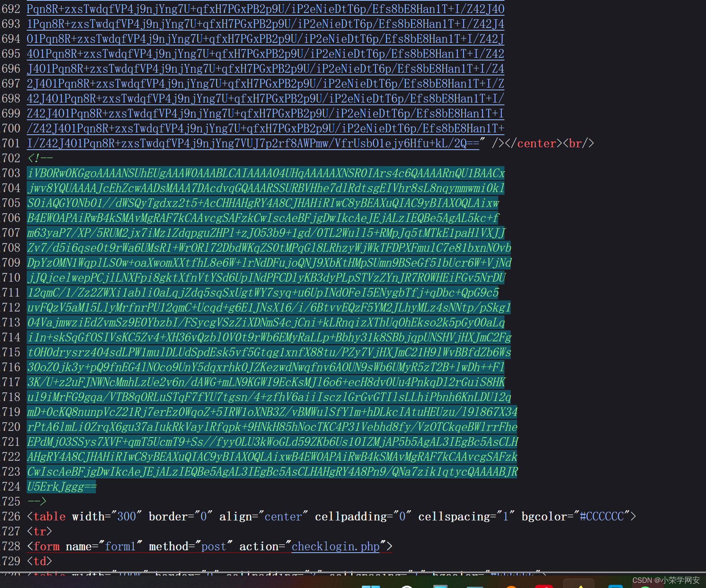The width and height of the screenshot is (706, 588).
Task: Click the tr tag on line 727
Action: [x=40, y=531]
